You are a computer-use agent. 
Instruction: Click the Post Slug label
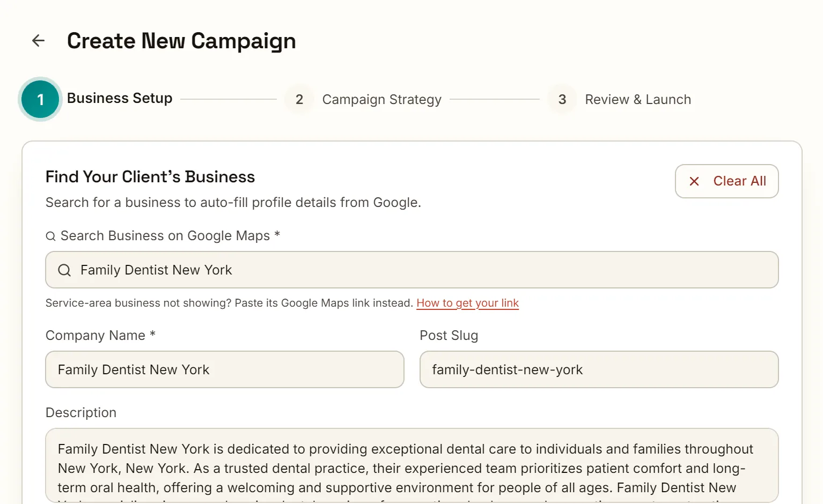tap(449, 336)
